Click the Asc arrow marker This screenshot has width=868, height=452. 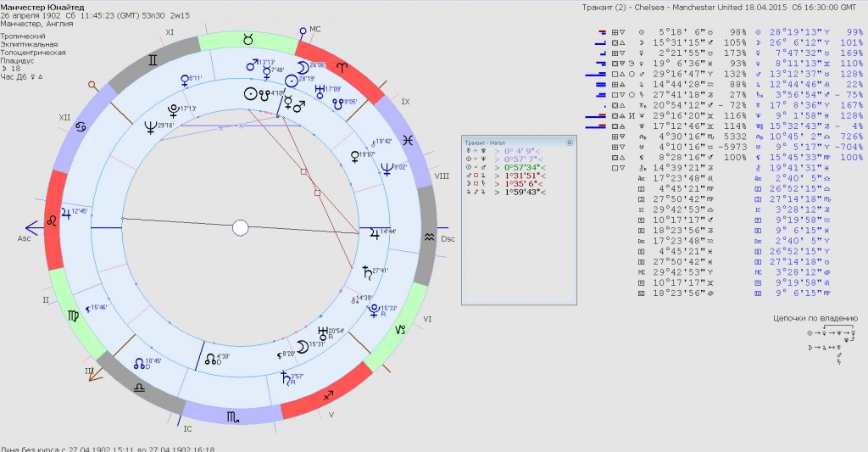tap(33, 227)
